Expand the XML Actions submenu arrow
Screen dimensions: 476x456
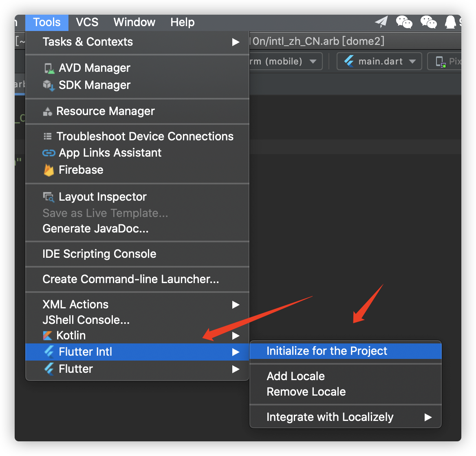pos(236,305)
